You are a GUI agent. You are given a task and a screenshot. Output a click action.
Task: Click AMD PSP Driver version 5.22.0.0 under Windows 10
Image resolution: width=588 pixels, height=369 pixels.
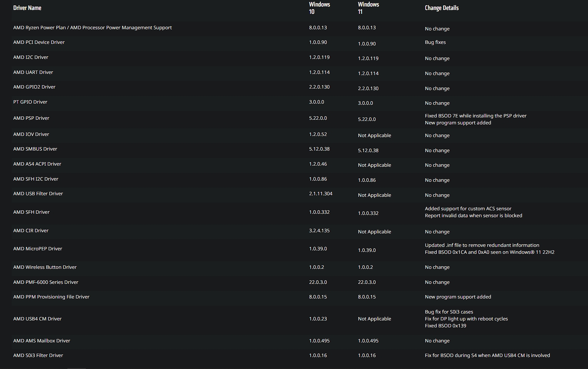pyautogui.click(x=318, y=118)
